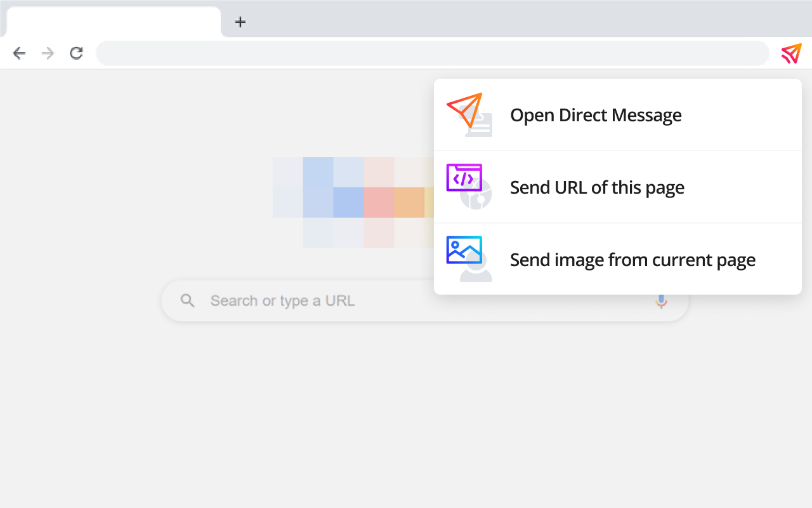Select the current browser tab

tap(114, 22)
